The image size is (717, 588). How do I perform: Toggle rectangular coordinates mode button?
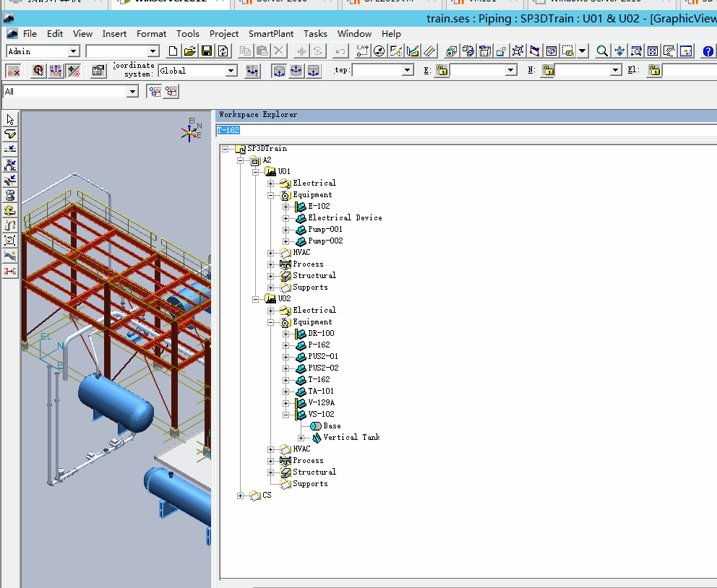coord(279,71)
